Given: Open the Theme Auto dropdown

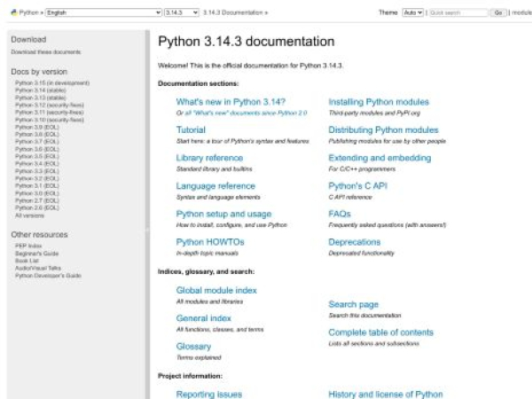Looking at the screenshot, I should click(x=413, y=12).
